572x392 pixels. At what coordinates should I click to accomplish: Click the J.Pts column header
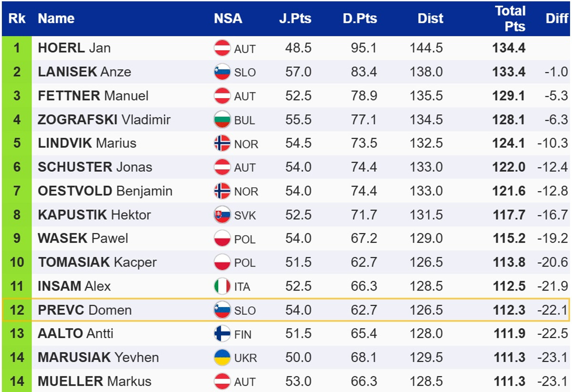[295, 19]
